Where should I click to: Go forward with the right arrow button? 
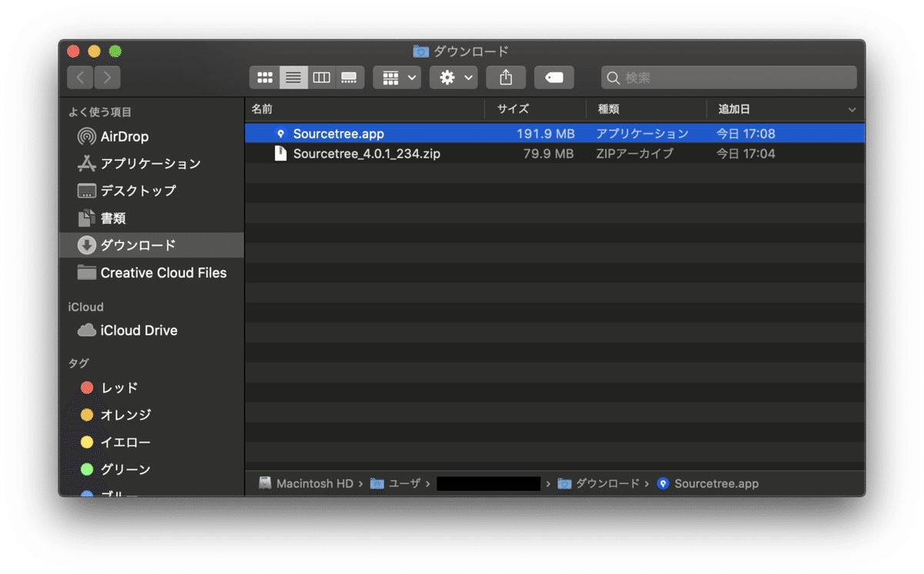[x=107, y=77]
